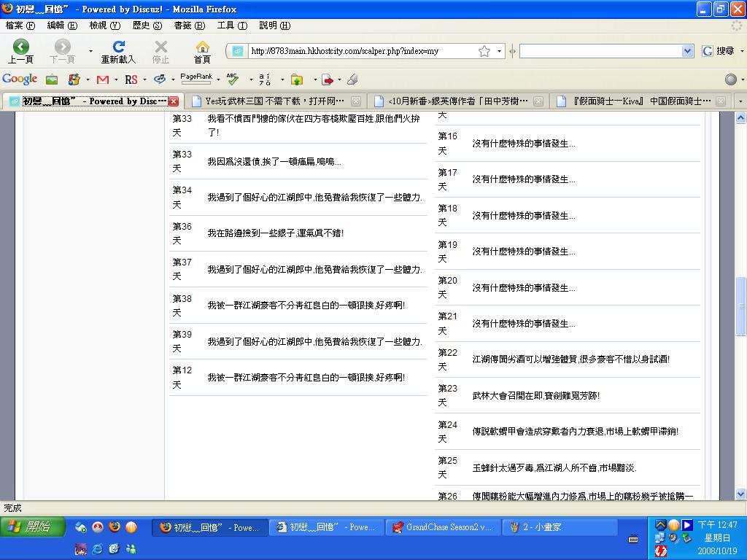Open the back/forward history dropdown arrow
Image resolution: width=747 pixels, height=560 pixels.
click(90, 51)
